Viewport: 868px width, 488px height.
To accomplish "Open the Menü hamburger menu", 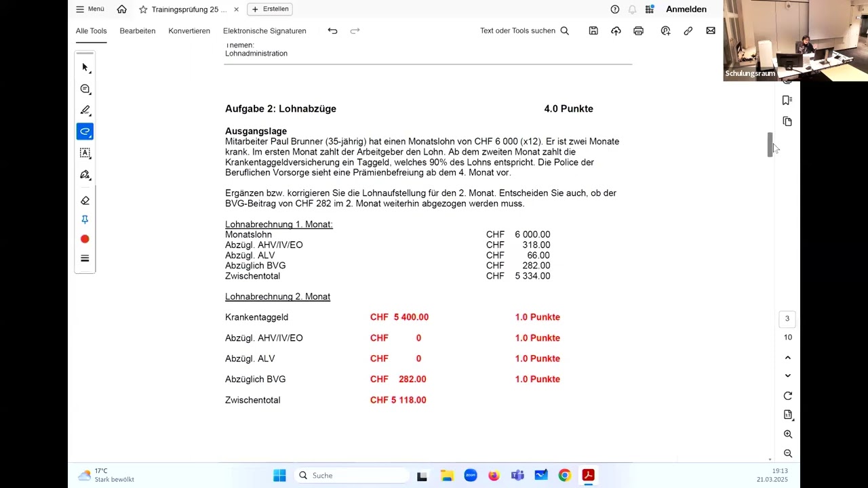I will point(90,9).
